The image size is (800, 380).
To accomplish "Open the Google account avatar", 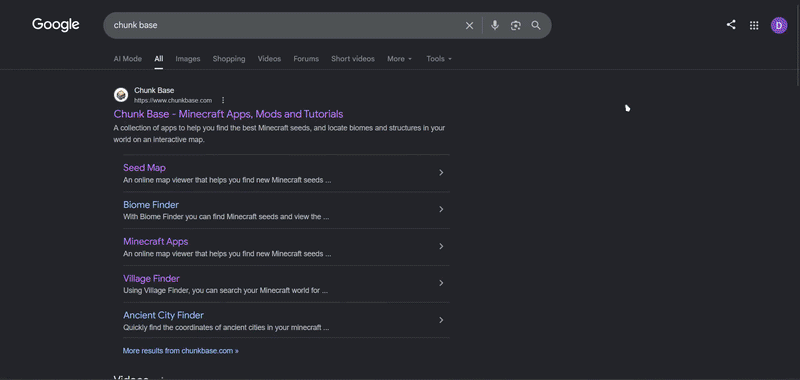I will [779, 25].
